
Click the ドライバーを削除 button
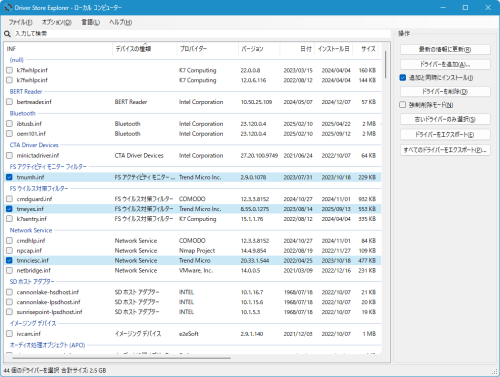click(x=445, y=91)
